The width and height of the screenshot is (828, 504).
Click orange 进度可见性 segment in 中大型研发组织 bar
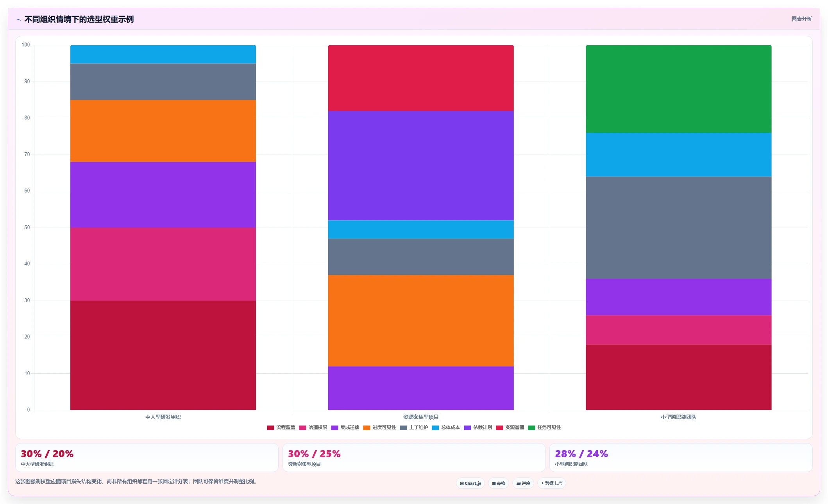tap(163, 131)
